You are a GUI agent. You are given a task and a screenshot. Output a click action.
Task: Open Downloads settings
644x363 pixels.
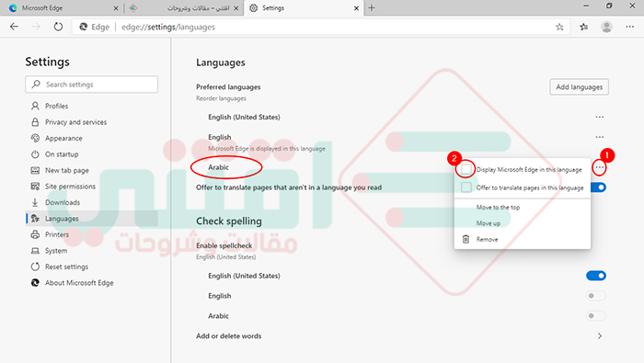click(63, 202)
